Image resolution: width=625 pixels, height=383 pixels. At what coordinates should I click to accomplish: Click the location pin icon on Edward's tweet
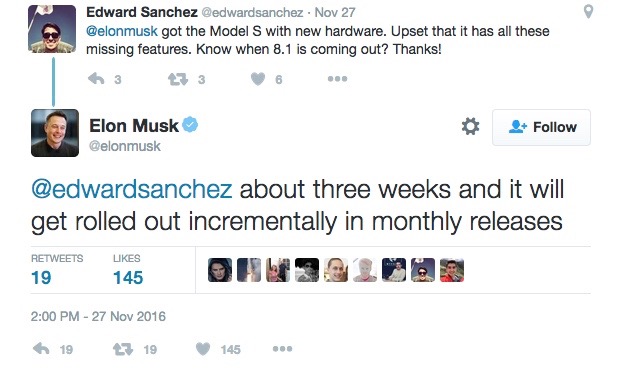click(x=588, y=11)
